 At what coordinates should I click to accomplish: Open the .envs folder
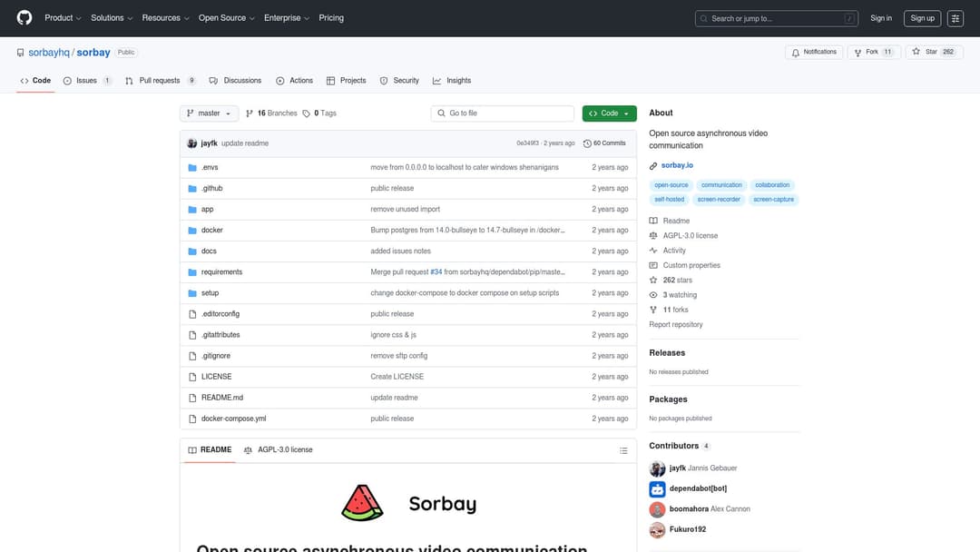tap(210, 168)
